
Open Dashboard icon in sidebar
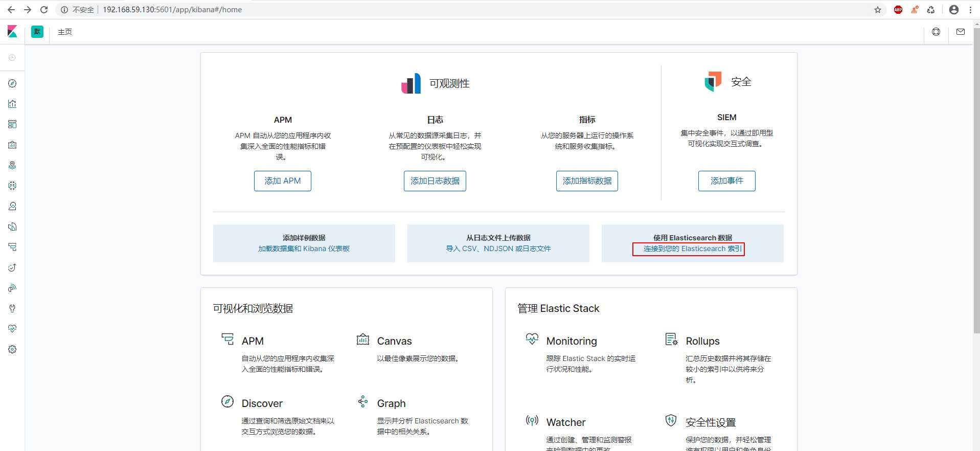(x=12, y=124)
